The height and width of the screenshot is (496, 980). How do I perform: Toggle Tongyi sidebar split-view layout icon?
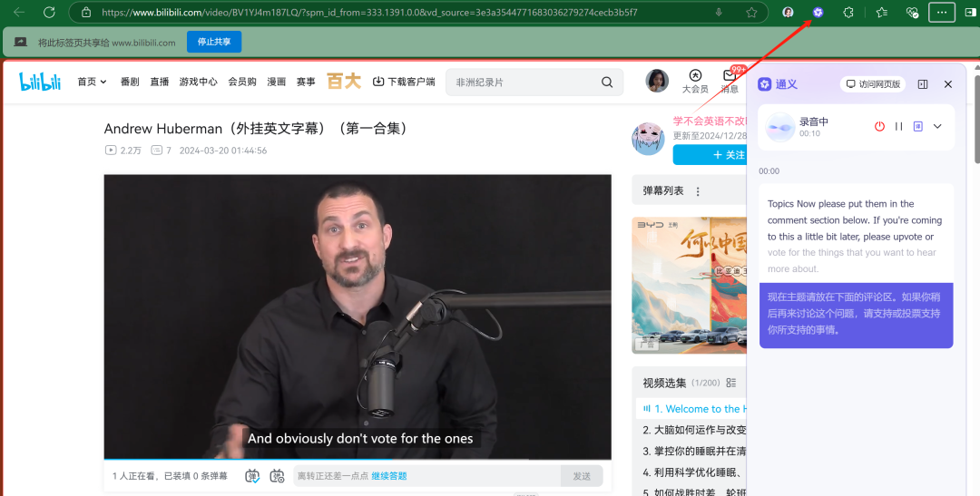(x=923, y=84)
